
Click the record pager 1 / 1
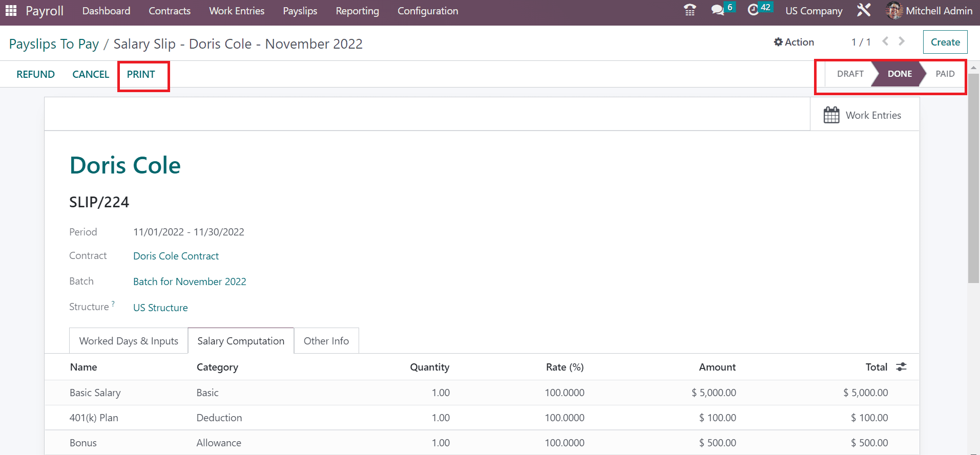[861, 42]
